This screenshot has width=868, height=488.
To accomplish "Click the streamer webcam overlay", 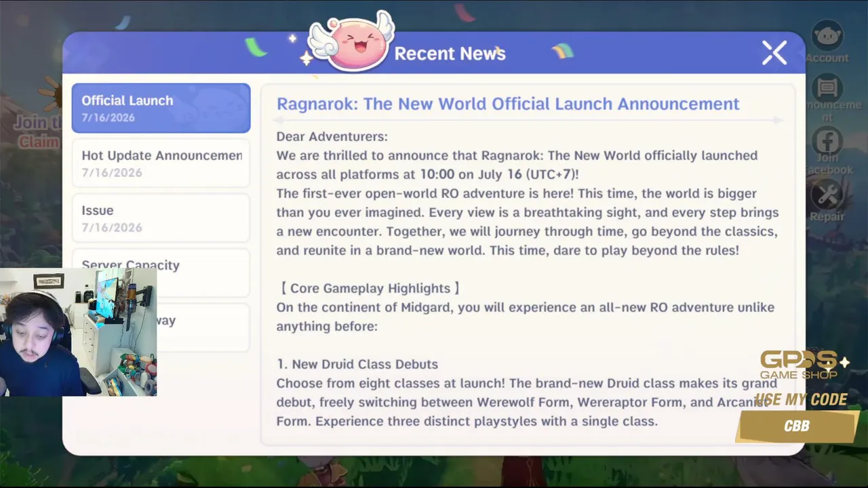I will pyautogui.click(x=78, y=332).
